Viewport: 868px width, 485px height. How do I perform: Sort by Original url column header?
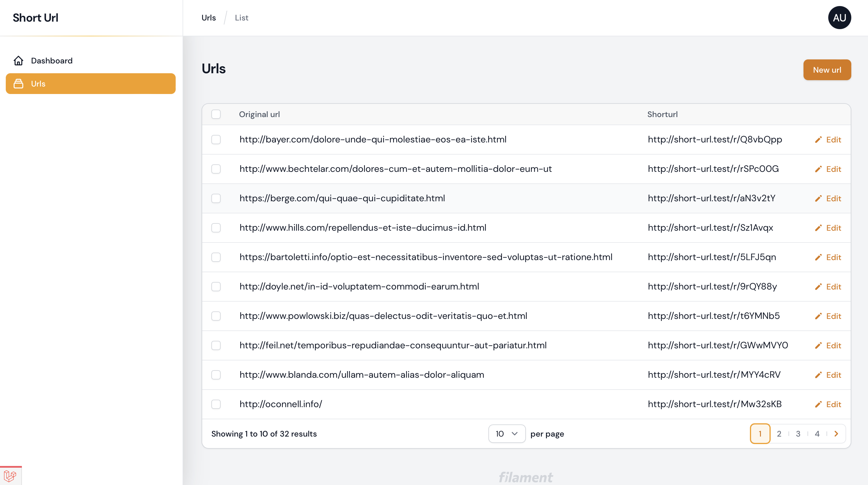click(259, 114)
